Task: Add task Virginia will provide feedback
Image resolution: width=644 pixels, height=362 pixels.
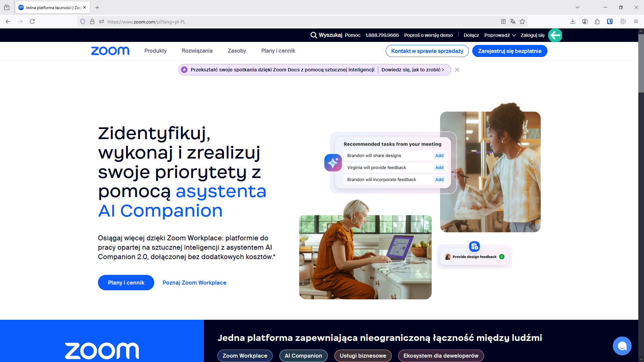Action: coord(439,168)
